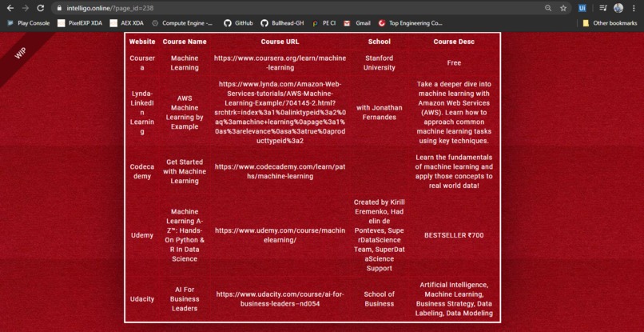The width and height of the screenshot is (644, 332).
Task: Bookmark this page with the star icon
Action: click(563, 8)
